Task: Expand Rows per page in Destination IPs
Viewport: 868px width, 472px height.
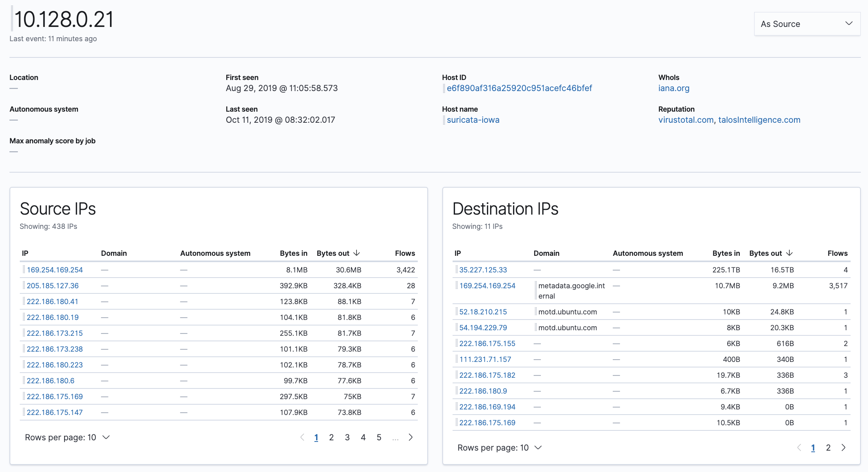Action: tap(499, 447)
